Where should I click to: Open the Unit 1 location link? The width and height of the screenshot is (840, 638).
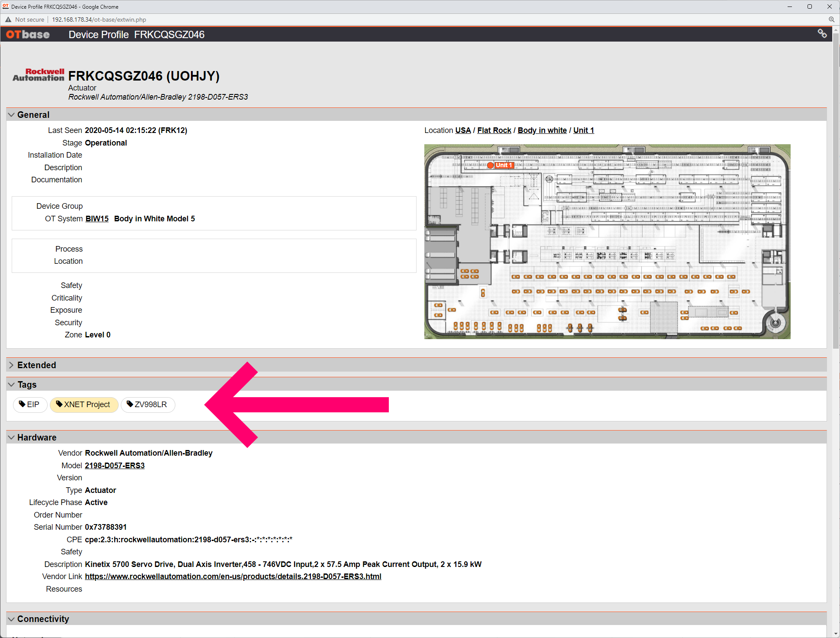tap(584, 130)
